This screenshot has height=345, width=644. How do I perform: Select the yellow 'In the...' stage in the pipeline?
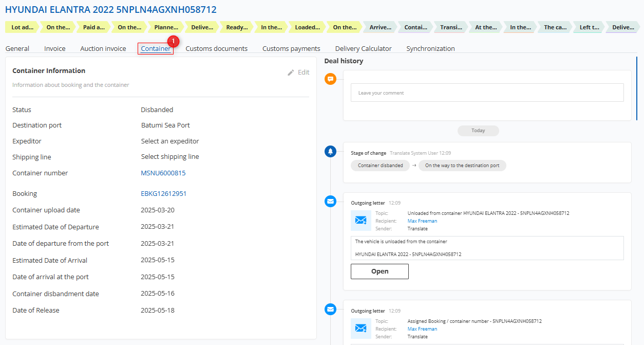271,27
